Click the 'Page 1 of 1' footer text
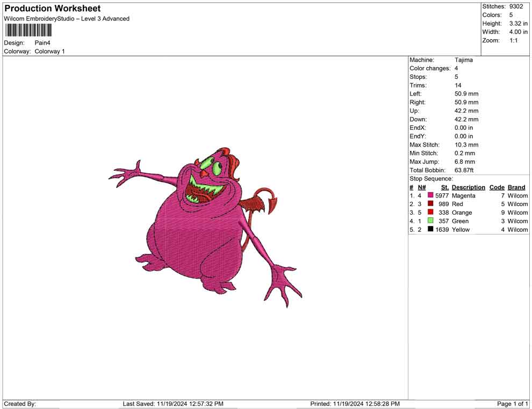The image size is (532, 409). point(512,404)
